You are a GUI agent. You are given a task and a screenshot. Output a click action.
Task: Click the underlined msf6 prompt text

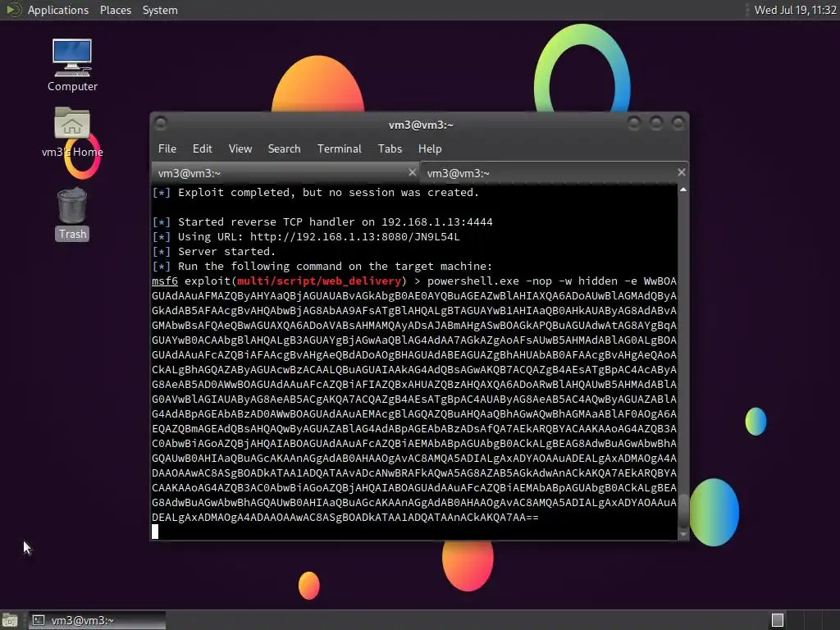pos(164,281)
